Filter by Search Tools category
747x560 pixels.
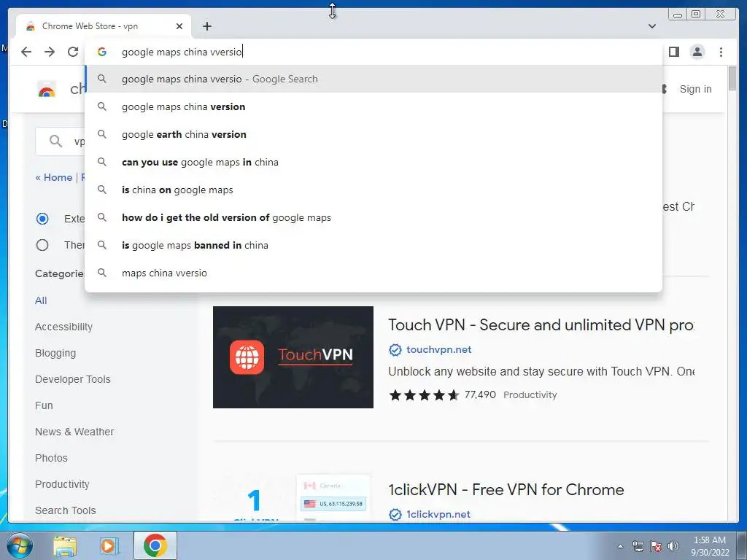[x=65, y=510]
